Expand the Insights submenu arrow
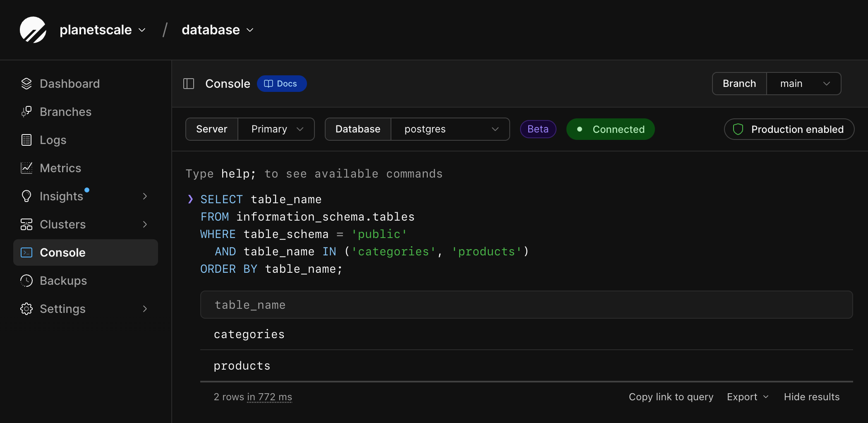Image resolution: width=868 pixels, height=423 pixels. click(145, 196)
